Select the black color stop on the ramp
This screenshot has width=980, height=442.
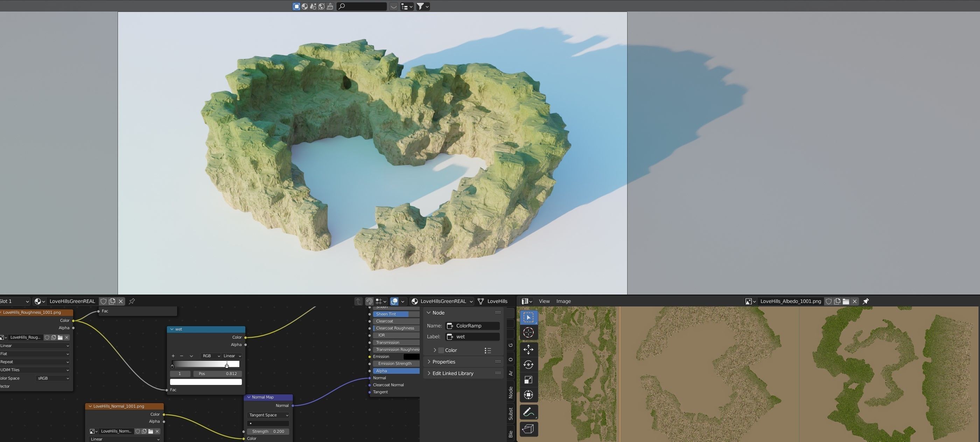[172, 366]
